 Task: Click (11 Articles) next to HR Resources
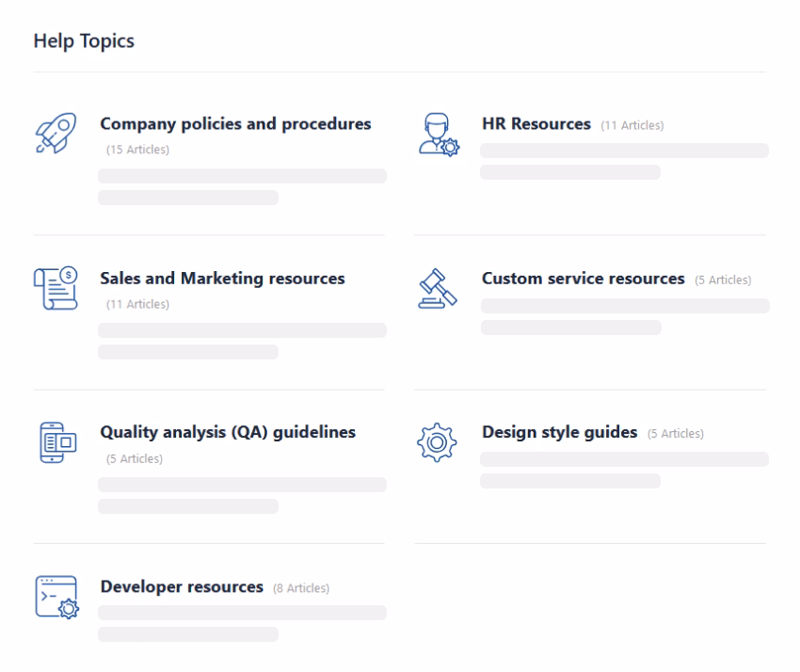pos(632,125)
